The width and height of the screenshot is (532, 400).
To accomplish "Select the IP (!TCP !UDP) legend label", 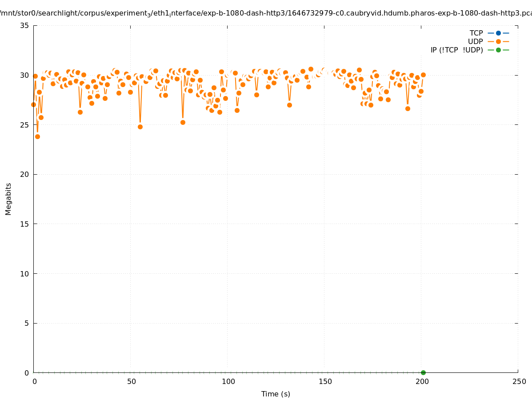I will 456,50.
